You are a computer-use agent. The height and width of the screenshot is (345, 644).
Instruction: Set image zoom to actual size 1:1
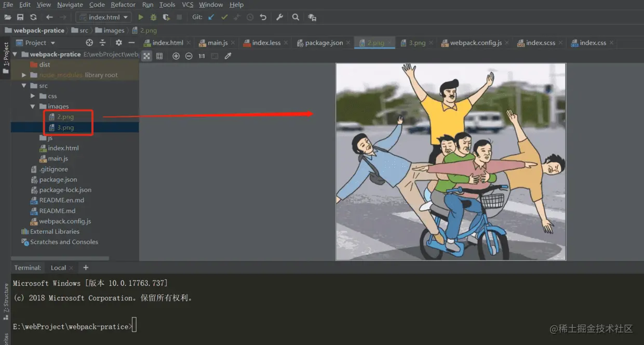202,56
